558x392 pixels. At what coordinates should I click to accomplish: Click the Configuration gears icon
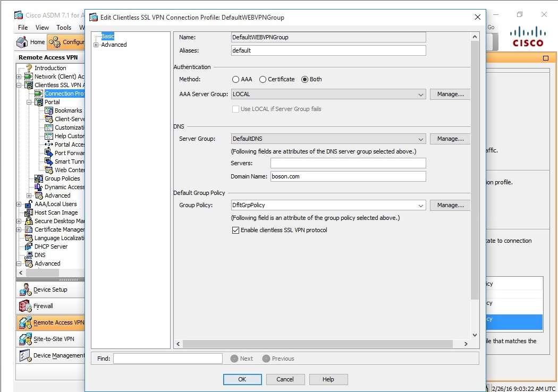(55, 42)
